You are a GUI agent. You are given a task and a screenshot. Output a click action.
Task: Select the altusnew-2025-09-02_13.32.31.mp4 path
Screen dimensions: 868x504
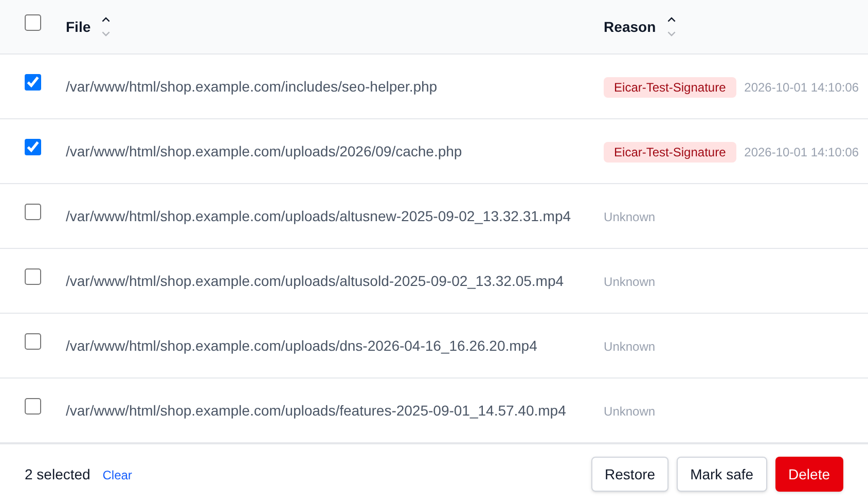click(318, 217)
